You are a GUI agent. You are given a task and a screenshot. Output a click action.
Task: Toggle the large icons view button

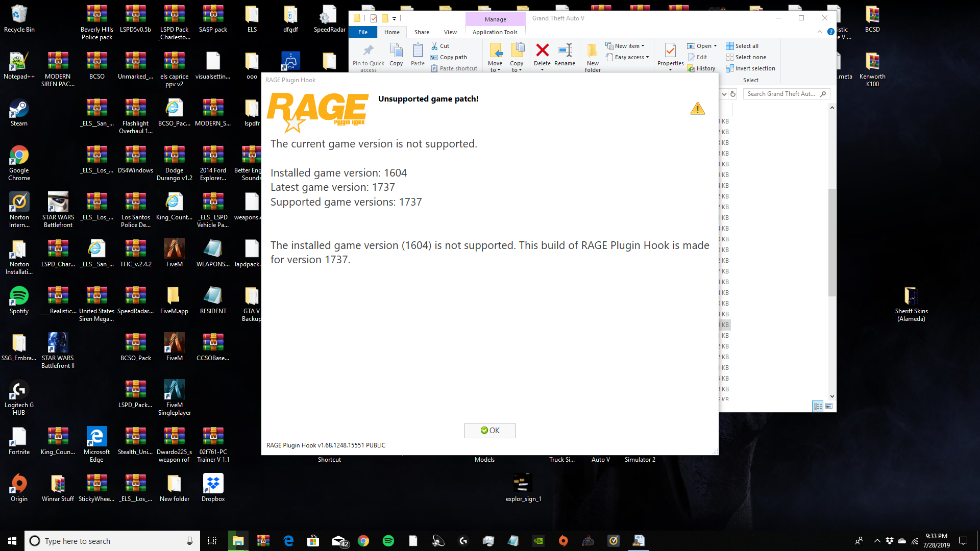click(829, 406)
